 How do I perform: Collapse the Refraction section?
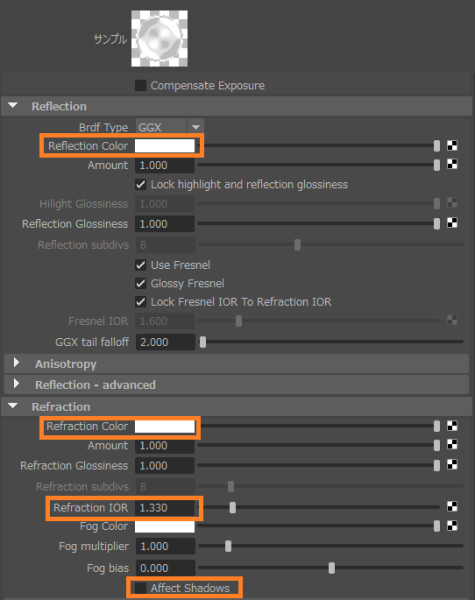tap(13, 406)
